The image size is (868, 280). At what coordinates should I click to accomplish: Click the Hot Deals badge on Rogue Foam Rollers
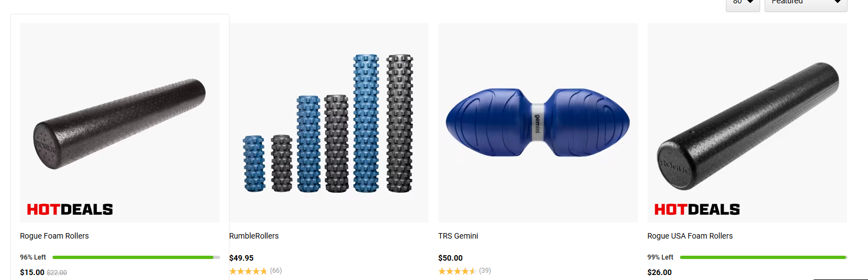click(70, 209)
